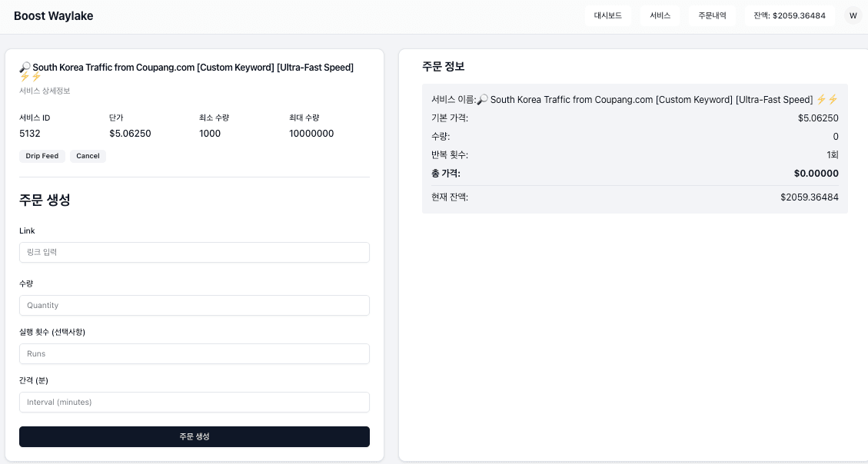
Task: Open the 주문내역 page
Action: (711, 15)
